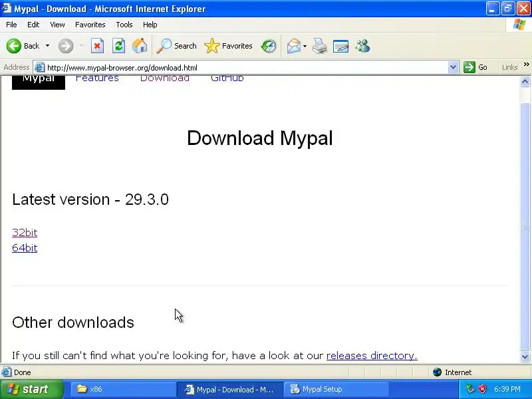The height and width of the screenshot is (399, 532).
Task: Open the Tools menu
Action: pos(124,25)
